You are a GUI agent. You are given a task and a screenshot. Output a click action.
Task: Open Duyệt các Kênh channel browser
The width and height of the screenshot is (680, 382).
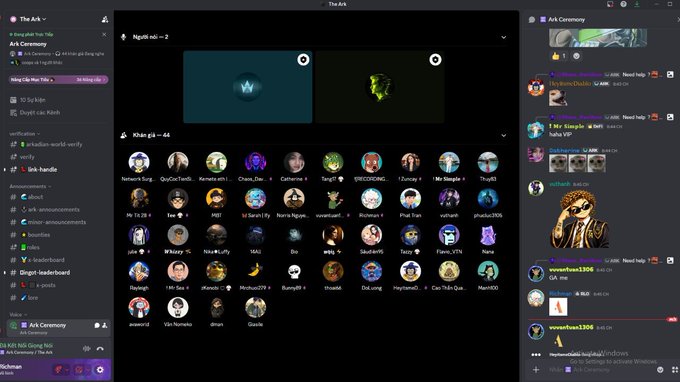tap(39, 112)
